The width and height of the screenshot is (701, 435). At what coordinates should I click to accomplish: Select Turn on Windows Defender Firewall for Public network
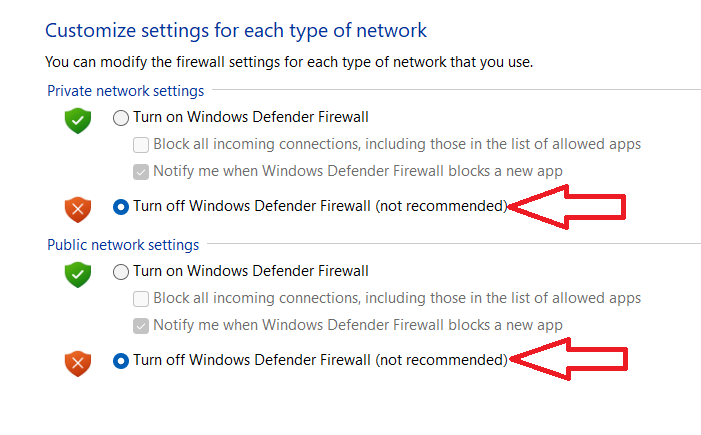tap(121, 271)
